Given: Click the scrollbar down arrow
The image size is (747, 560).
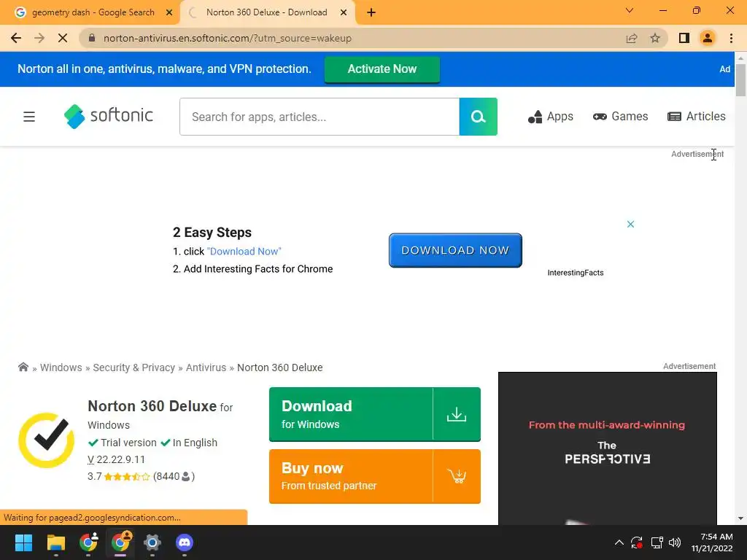Looking at the screenshot, I should (x=740, y=518).
